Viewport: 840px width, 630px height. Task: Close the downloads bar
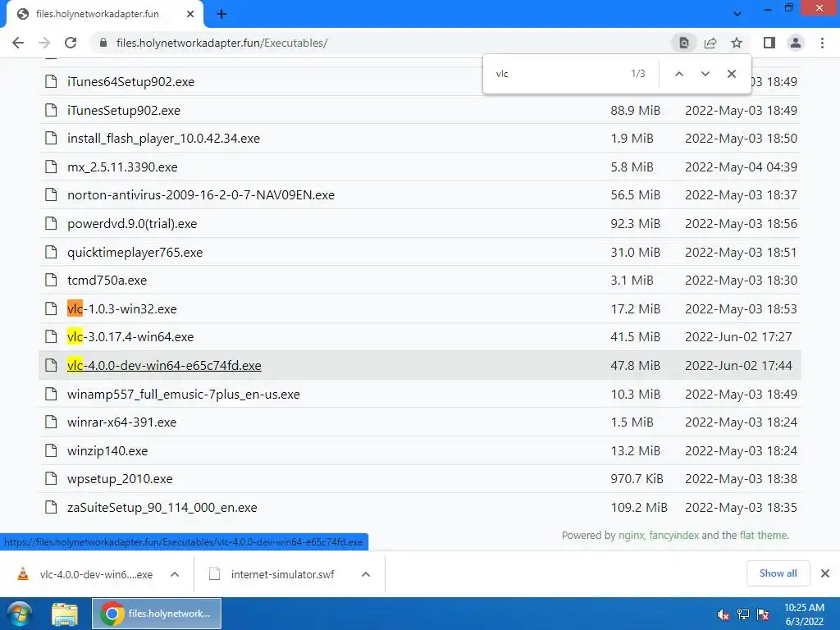click(825, 573)
